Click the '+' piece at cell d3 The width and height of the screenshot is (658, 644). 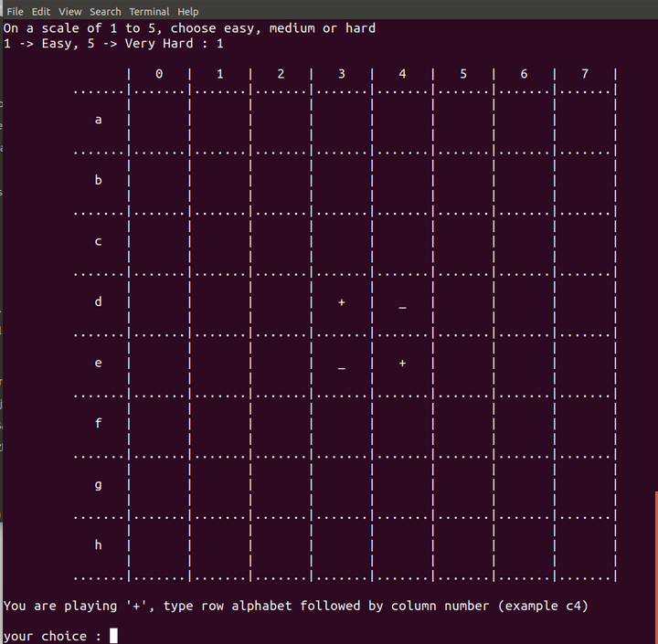tap(342, 302)
